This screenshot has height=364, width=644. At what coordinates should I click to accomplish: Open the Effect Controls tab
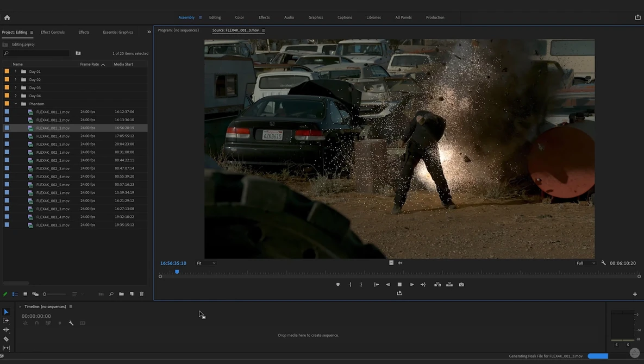(53, 32)
